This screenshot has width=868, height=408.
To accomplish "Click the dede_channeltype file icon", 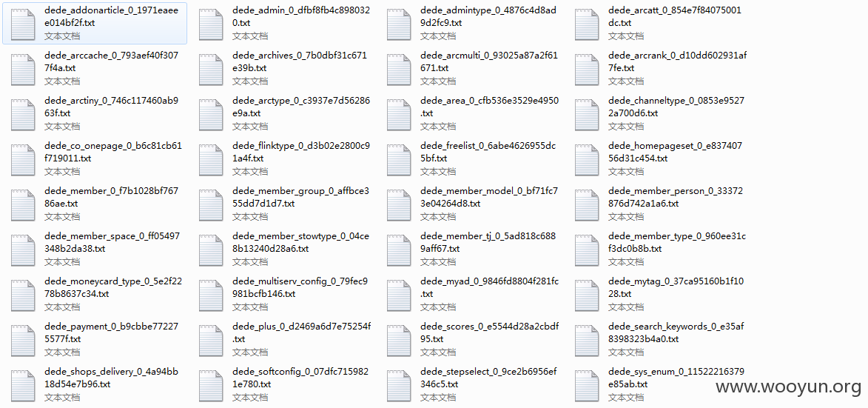I will click(x=588, y=113).
